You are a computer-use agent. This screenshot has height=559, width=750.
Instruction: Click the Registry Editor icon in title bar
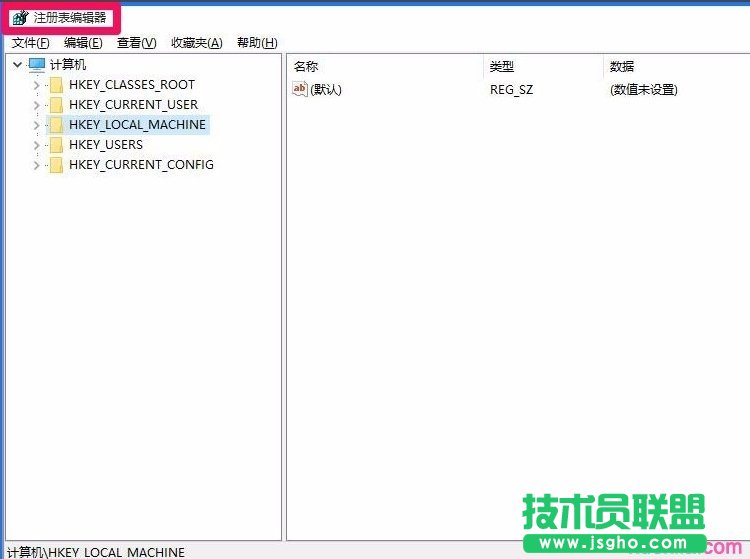coord(19,18)
